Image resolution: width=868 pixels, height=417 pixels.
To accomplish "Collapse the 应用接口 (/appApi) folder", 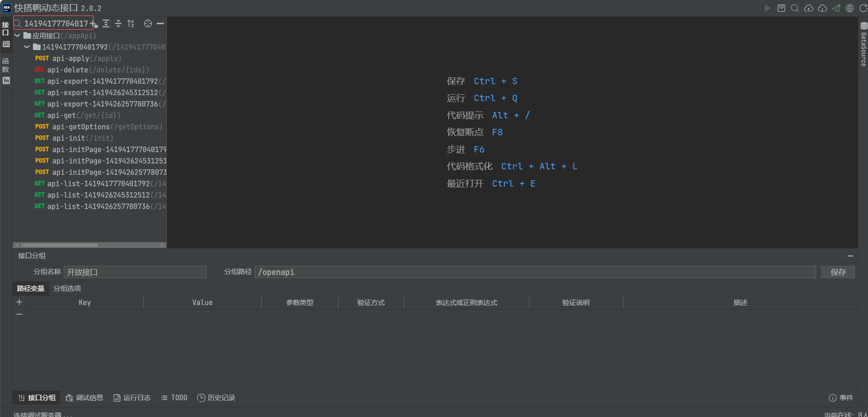I will pyautogui.click(x=17, y=36).
